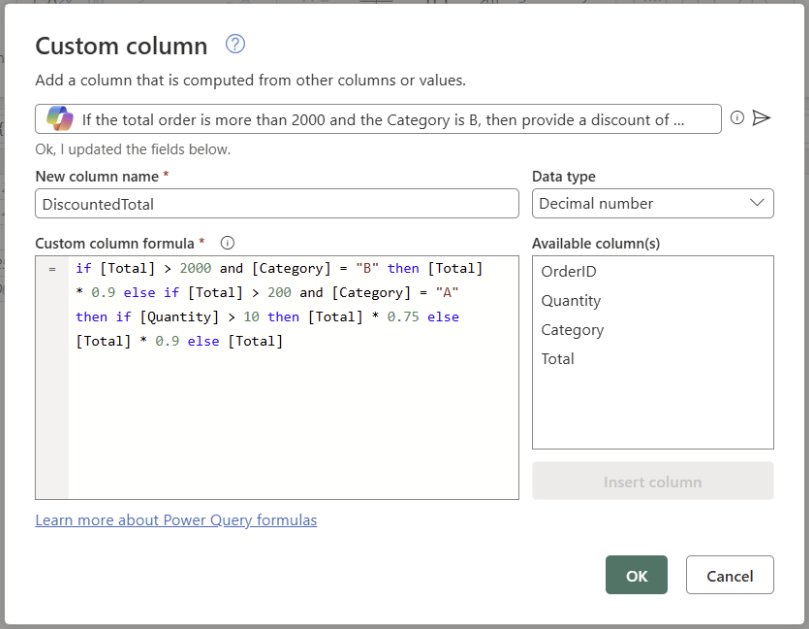The height and width of the screenshot is (629, 809).
Task: Click the Insert column button
Action: click(652, 481)
